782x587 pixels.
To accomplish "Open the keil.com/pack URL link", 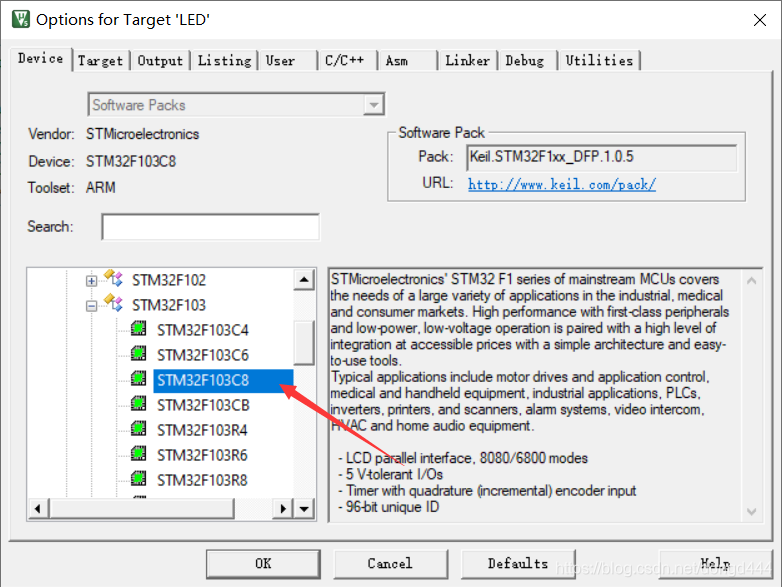I will point(562,185).
